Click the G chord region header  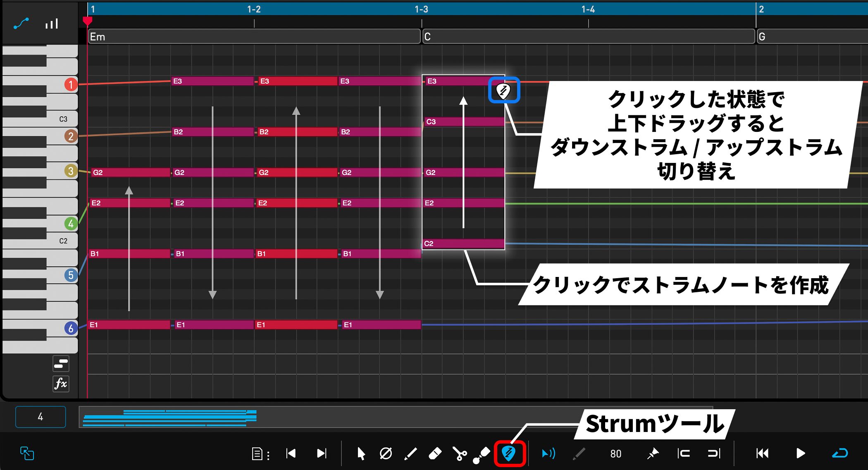(x=810, y=37)
